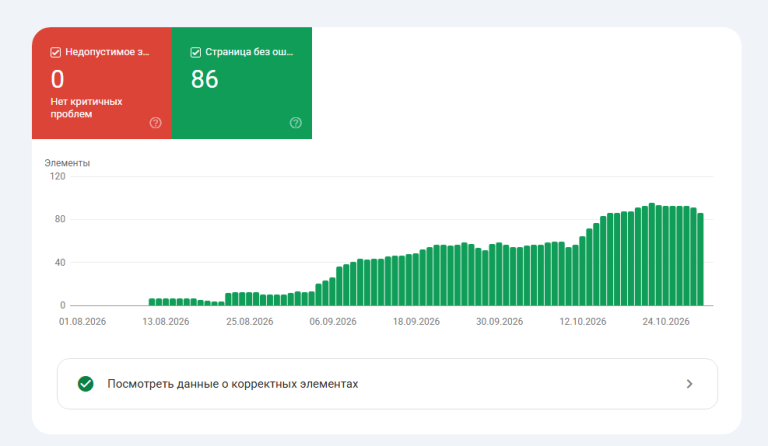The height and width of the screenshot is (446, 768).
Task: Click the y-axis value 120
Action: (x=57, y=176)
